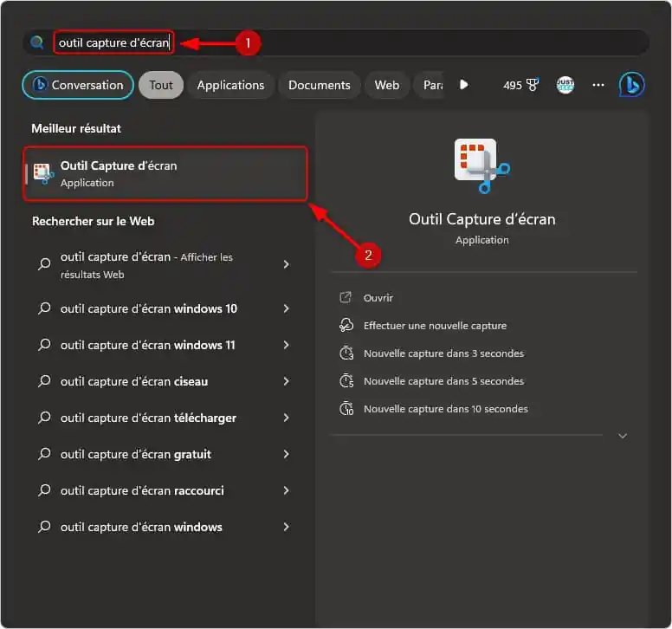
Task: Open the 495 rewards points trophy
Action: point(520,85)
